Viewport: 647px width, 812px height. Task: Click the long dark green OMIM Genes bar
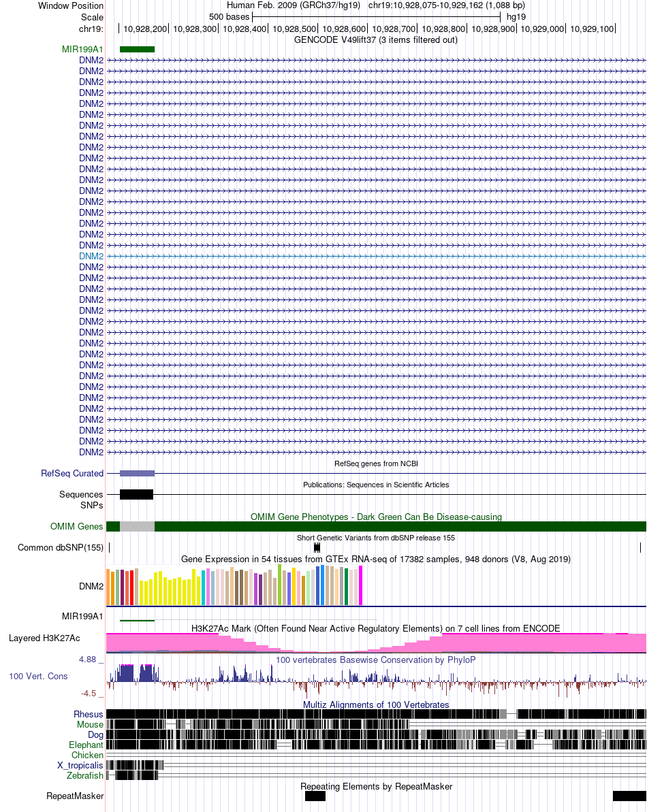tap(400, 526)
